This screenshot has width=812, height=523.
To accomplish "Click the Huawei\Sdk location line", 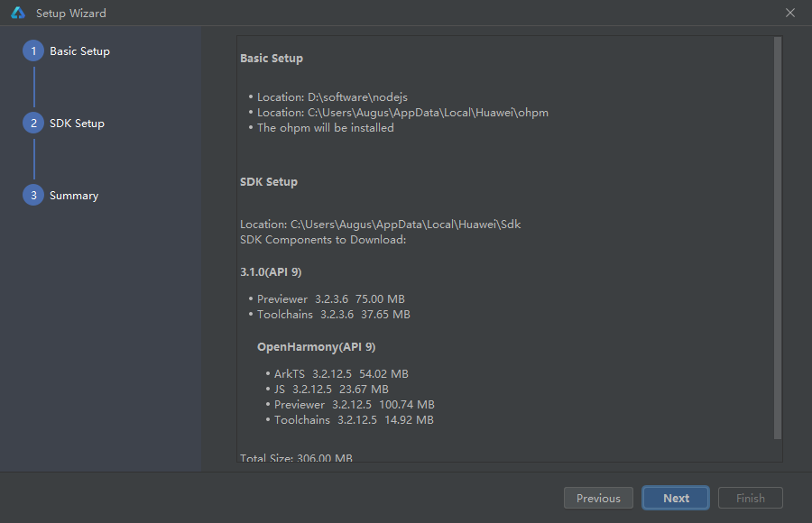I will point(380,225).
